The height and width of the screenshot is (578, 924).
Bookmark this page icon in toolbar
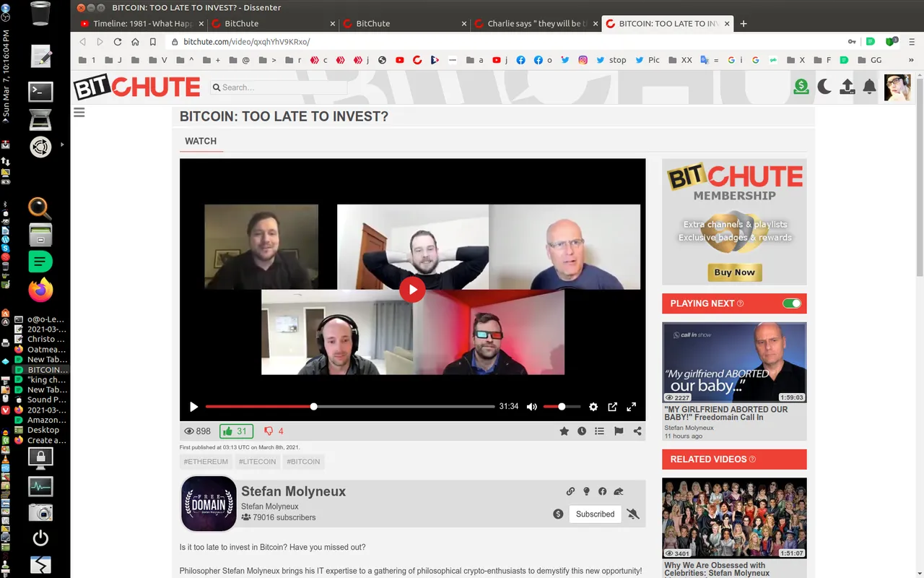(x=152, y=42)
